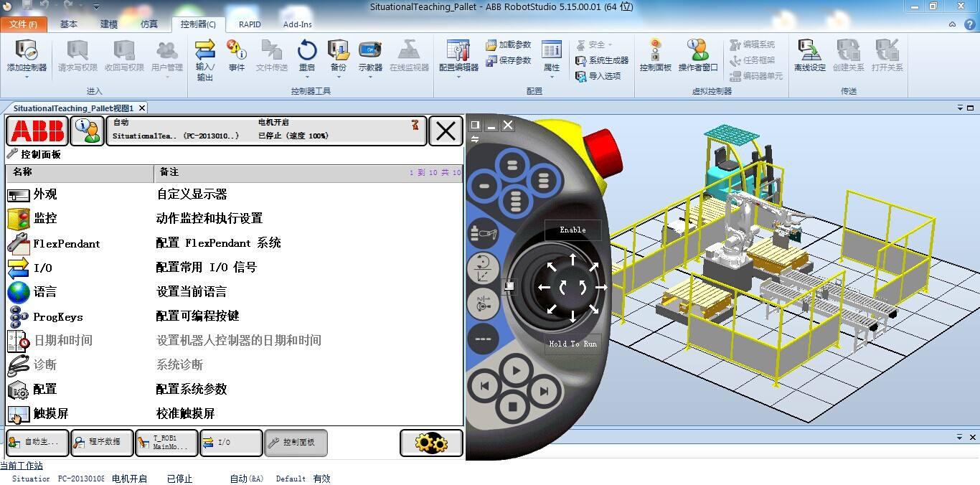Image resolution: width=980 pixels, height=485 pixels.
Task: Close the FlexPendant screen with the X
Action: pyautogui.click(x=446, y=131)
